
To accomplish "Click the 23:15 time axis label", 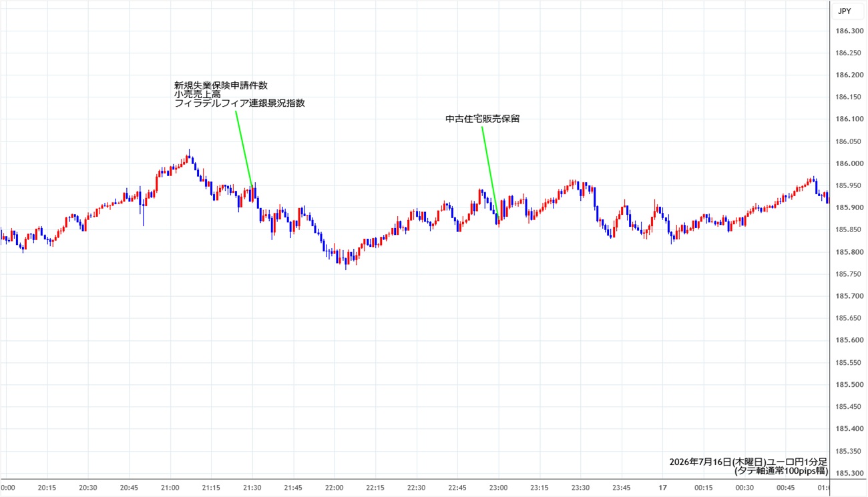I will pos(540,488).
